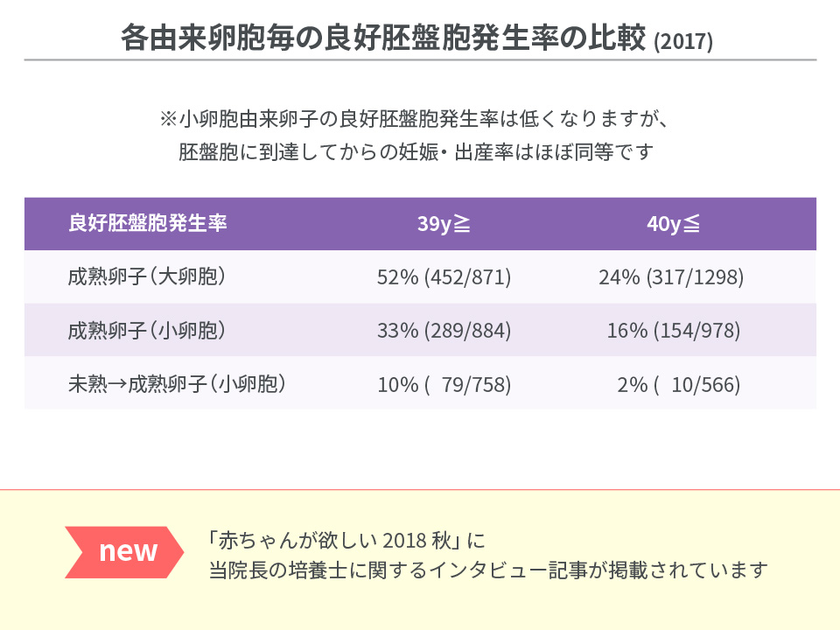Click the インタビュー記事が掲載されています notice line
The height and width of the screenshot is (630, 840).
pyautogui.click(x=488, y=570)
